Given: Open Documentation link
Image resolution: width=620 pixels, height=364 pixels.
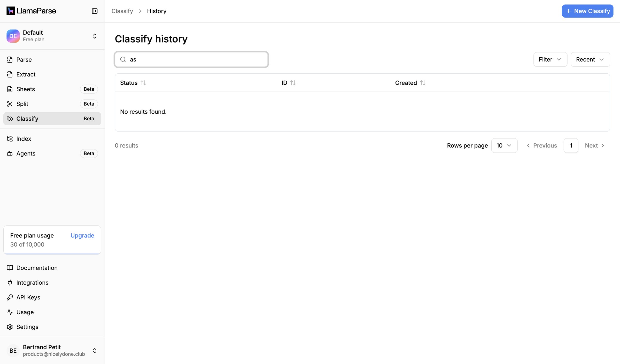Looking at the screenshot, I should [52, 268].
